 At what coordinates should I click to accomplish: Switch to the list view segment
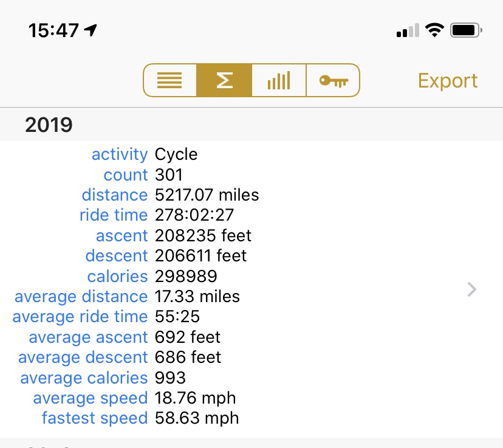169,80
